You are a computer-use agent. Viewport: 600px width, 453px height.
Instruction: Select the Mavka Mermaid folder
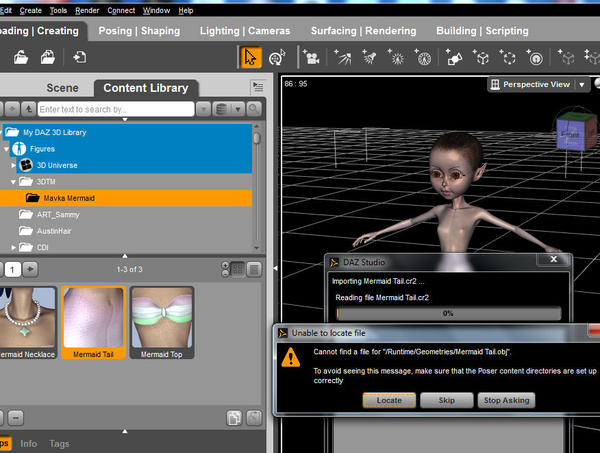[x=126, y=198]
